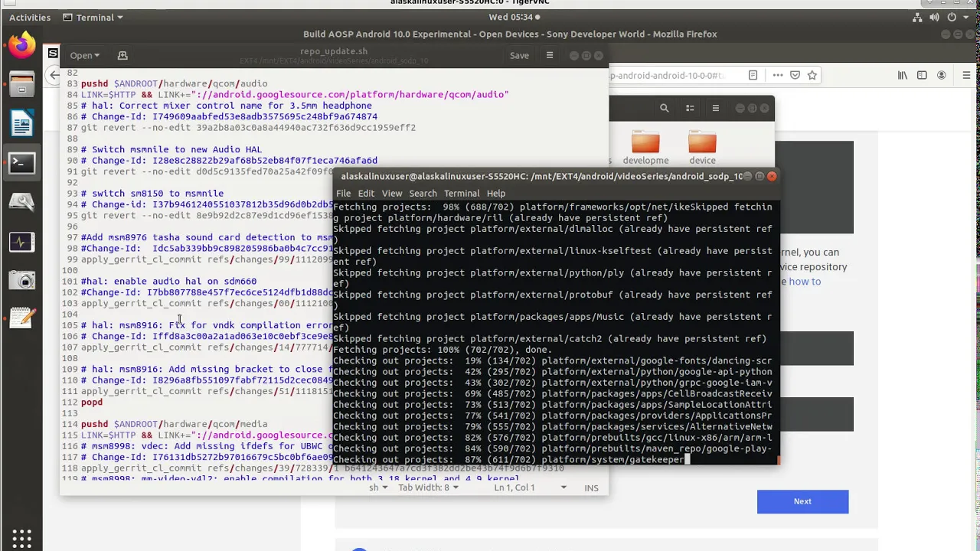Image resolution: width=980 pixels, height=551 pixels.
Task: Open the Tab Width: 8 dropdown
Action: (428, 487)
